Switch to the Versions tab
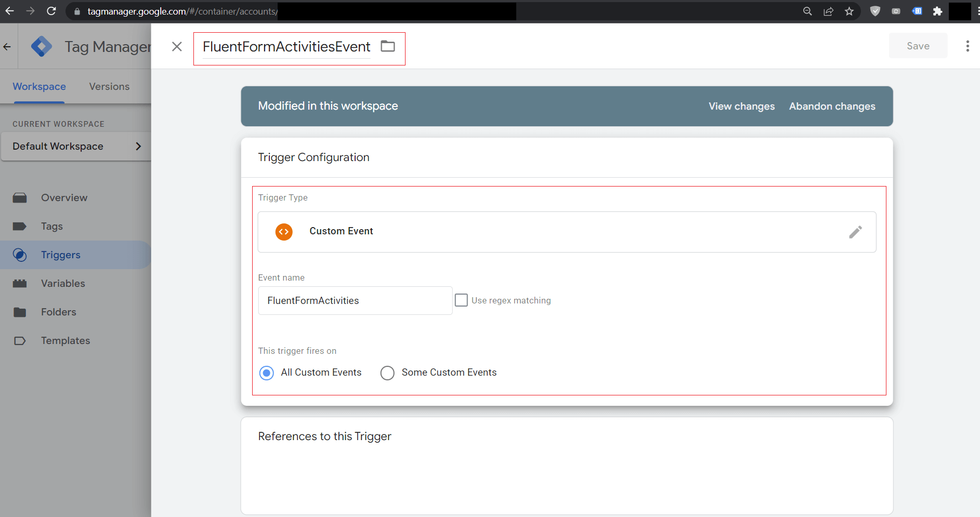 [x=109, y=87]
